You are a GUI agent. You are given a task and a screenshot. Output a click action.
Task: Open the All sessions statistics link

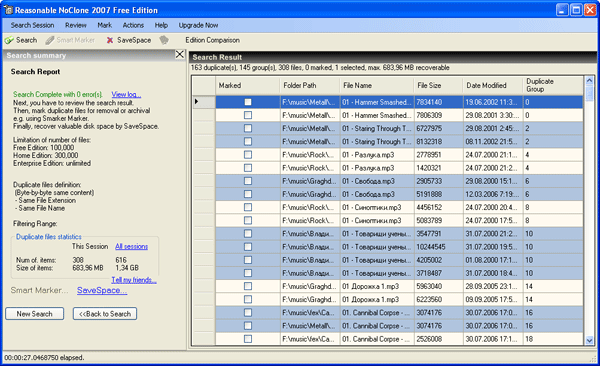click(131, 247)
